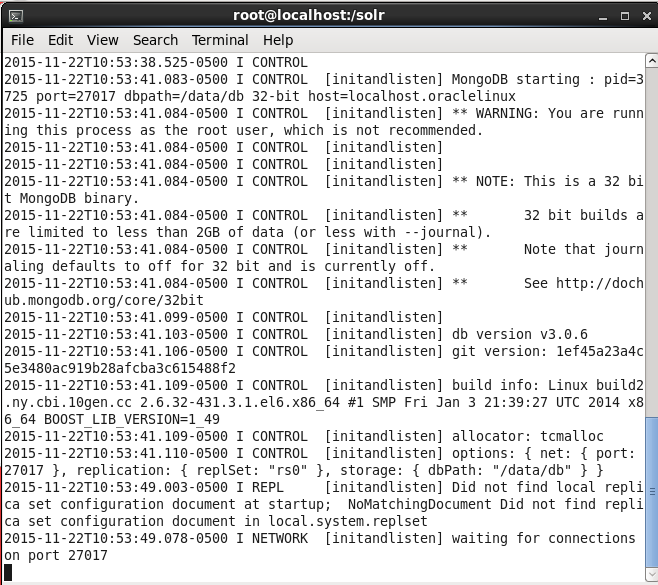
Task: Open the View menu
Action: (x=102, y=40)
